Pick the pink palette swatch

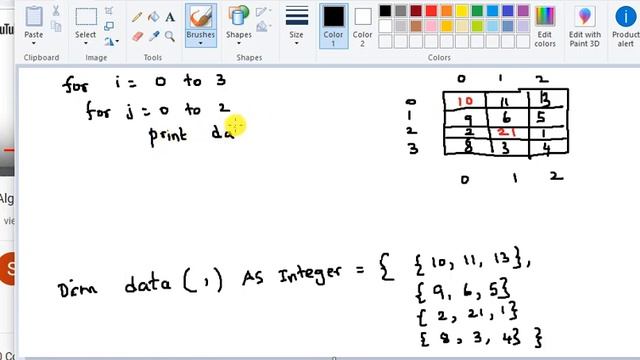(431, 26)
